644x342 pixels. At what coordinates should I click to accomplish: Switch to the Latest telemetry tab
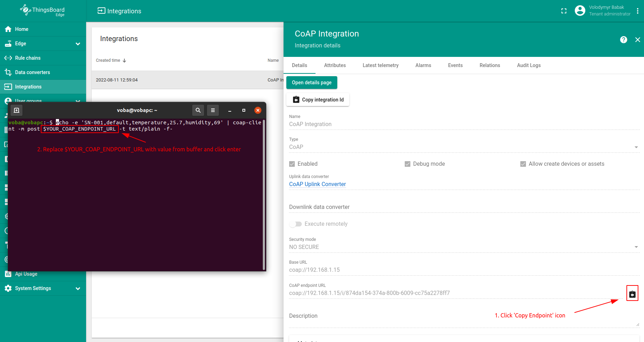tap(380, 65)
